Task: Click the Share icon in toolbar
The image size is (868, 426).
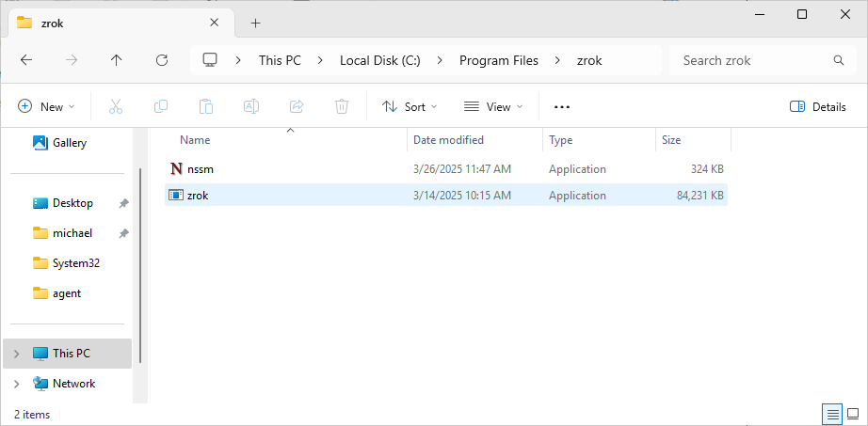Action: pos(297,106)
